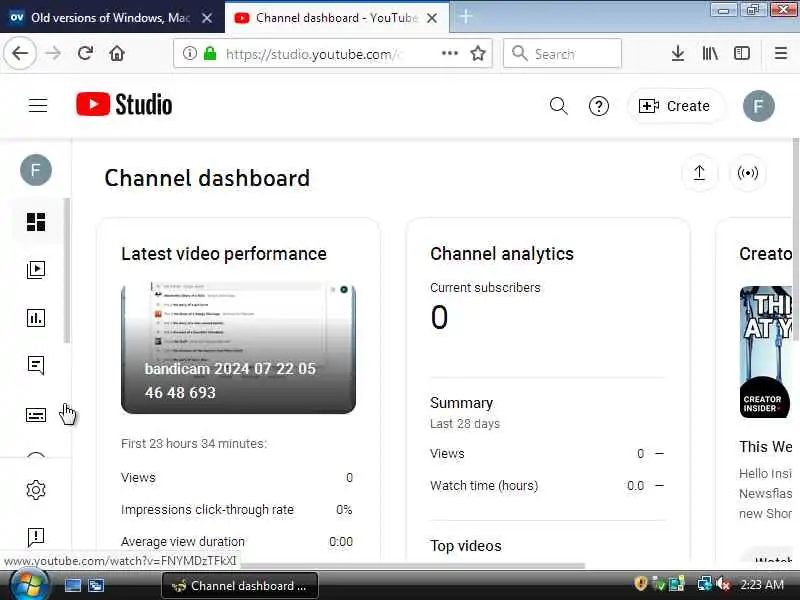This screenshot has height=600, width=800.
Task: Open the Settings gear in sidebar
Action: pos(36,490)
